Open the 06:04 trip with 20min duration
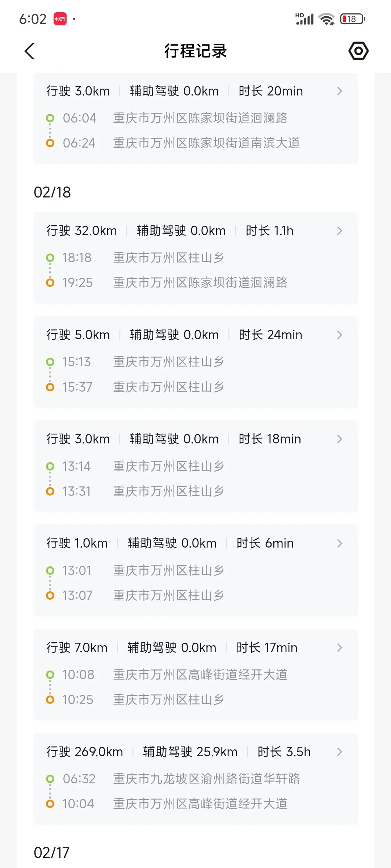 (x=195, y=118)
